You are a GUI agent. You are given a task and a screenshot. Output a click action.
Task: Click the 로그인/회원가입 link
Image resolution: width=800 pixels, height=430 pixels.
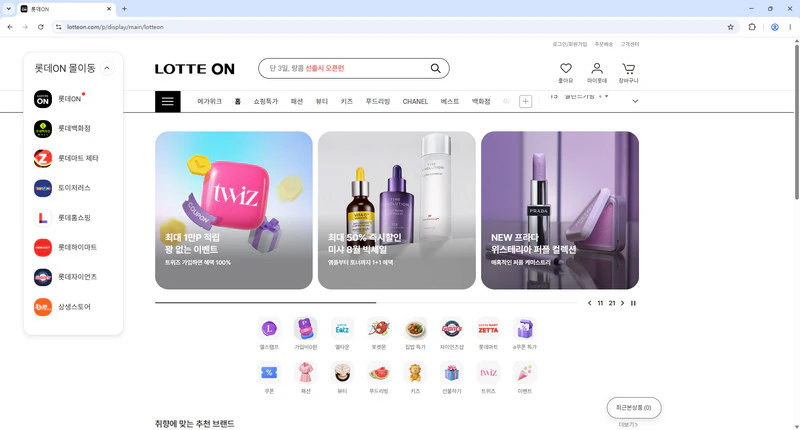pos(570,44)
